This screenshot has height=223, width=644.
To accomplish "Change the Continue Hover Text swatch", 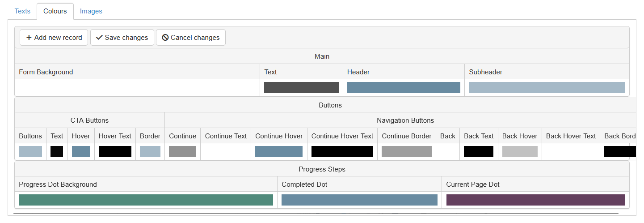I will 342,151.
